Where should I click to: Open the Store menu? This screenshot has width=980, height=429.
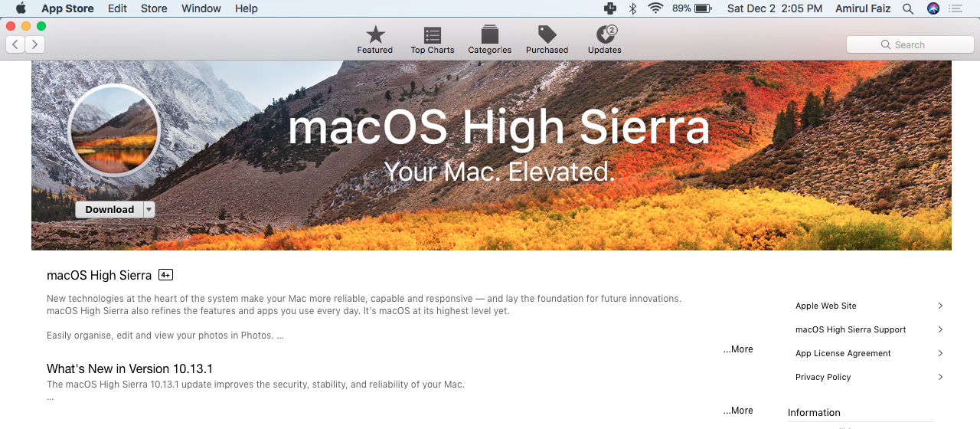pyautogui.click(x=154, y=8)
